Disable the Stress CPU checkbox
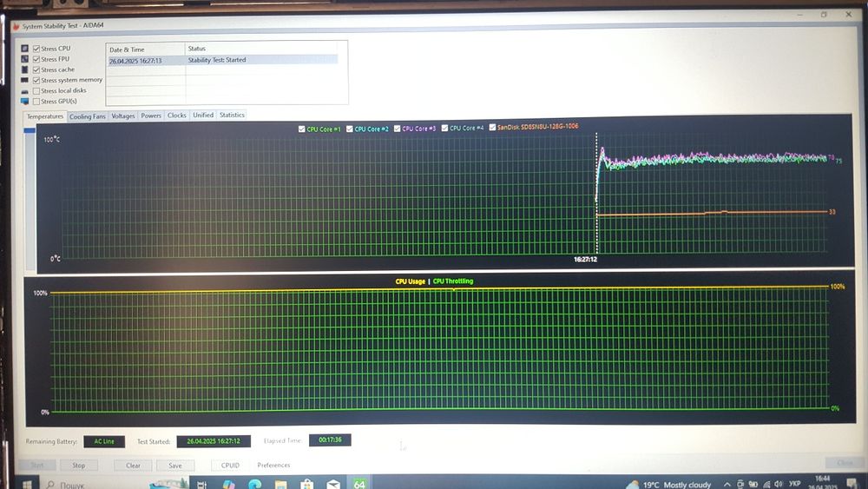The image size is (868, 489). [x=36, y=49]
